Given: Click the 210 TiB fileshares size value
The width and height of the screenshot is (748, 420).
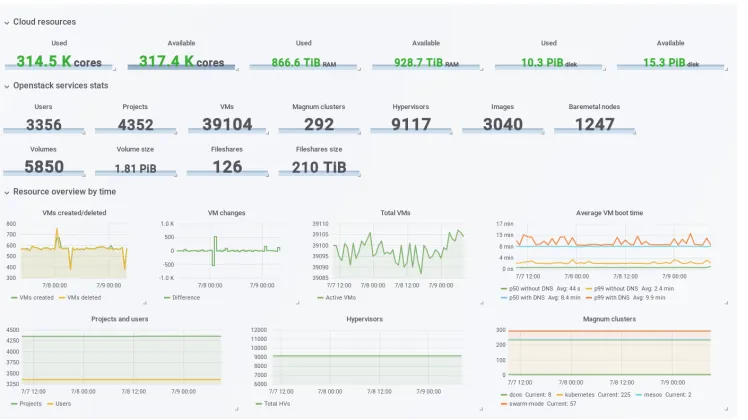Looking at the screenshot, I should pyautogui.click(x=319, y=168).
